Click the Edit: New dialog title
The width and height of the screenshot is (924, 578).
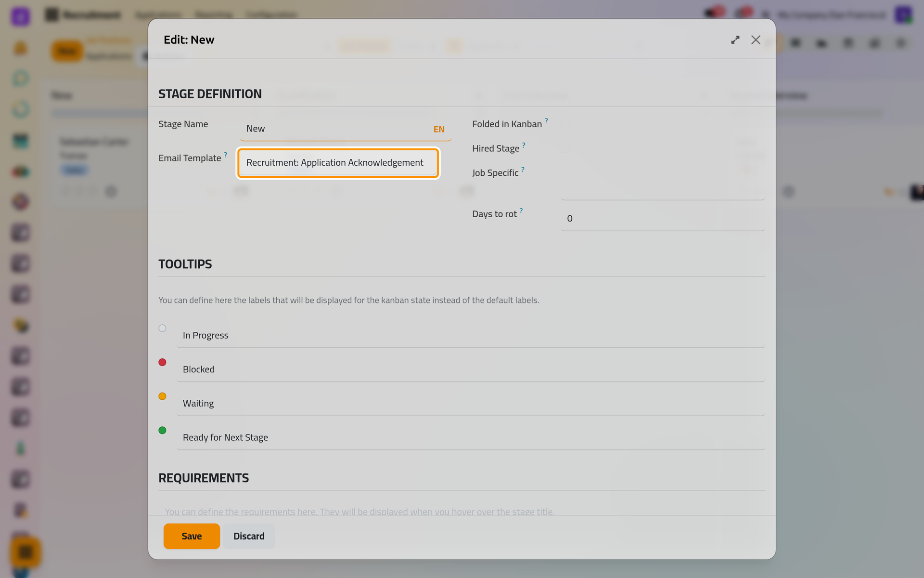189,40
